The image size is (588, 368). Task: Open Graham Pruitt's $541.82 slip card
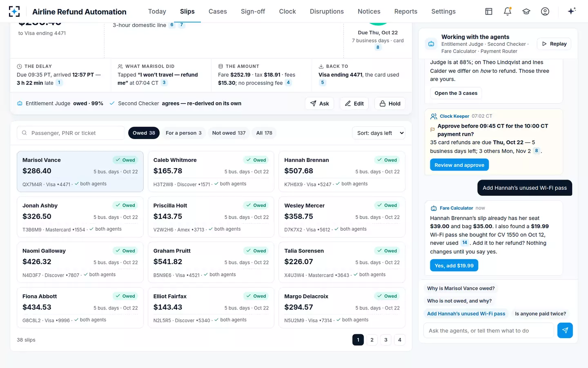[211, 262]
